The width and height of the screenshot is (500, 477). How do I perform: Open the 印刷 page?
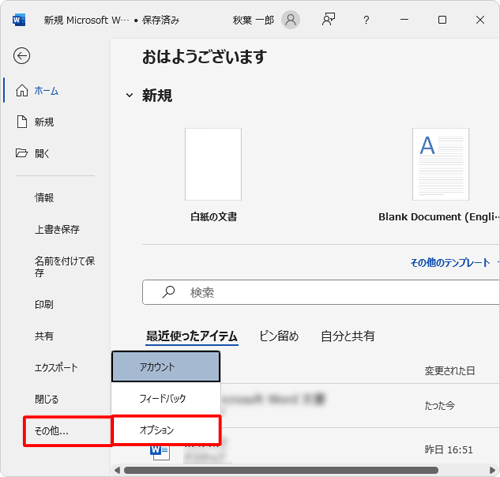44,304
